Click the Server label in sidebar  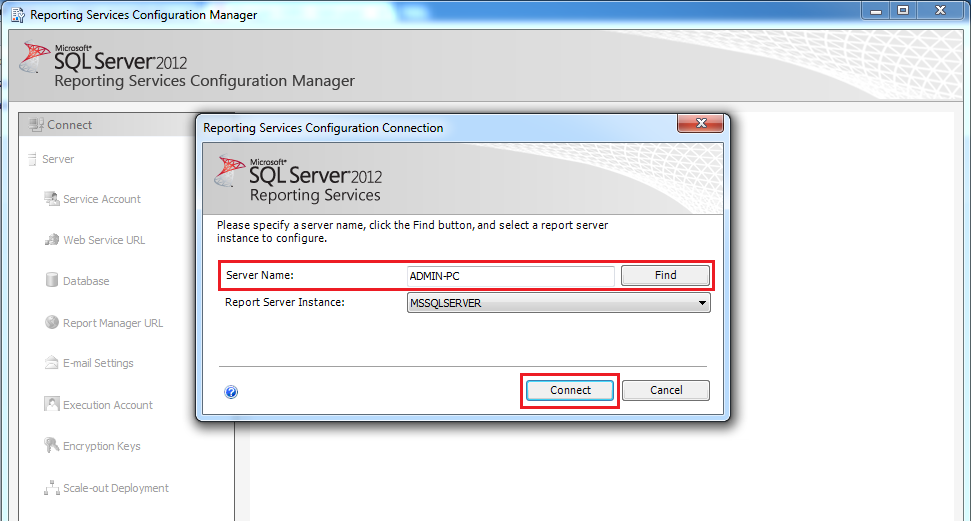click(58, 159)
